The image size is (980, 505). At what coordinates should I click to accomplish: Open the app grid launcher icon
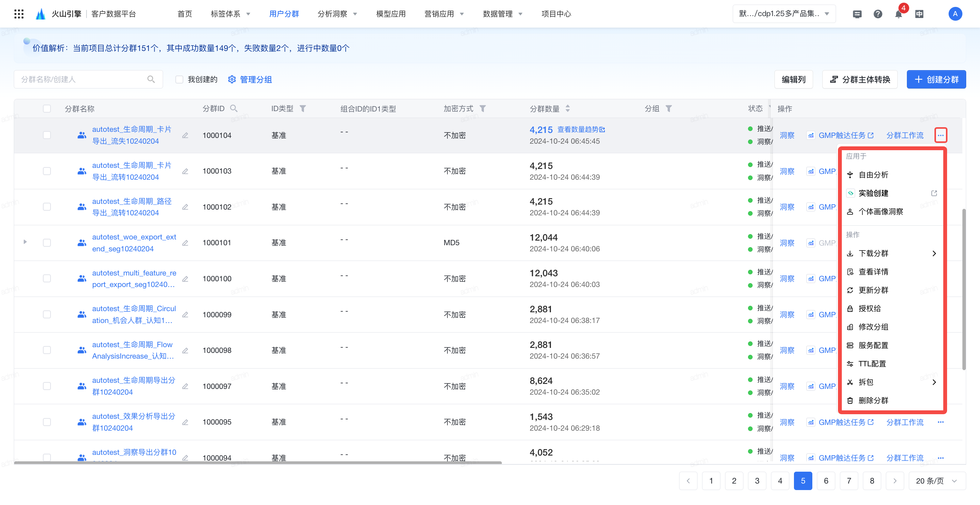point(19,14)
